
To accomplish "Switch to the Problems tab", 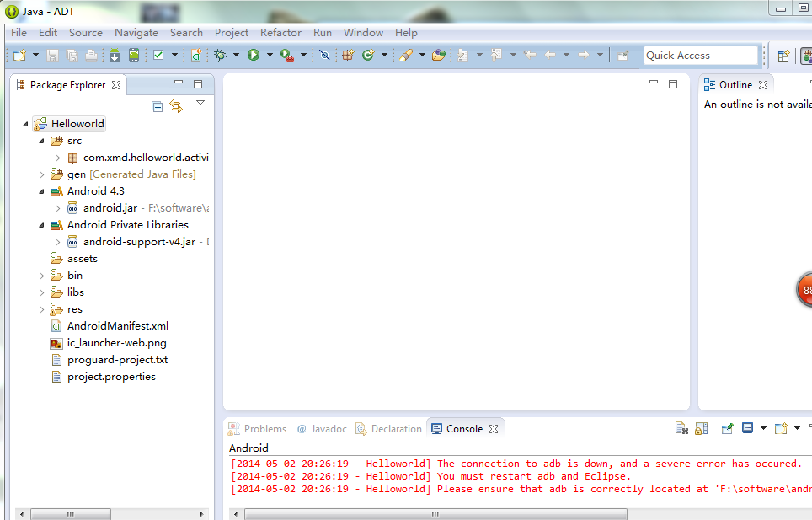I will tap(257, 429).
